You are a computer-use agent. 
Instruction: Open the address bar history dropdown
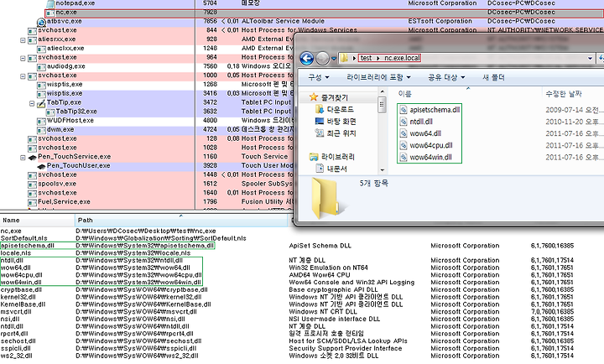point(590,59)
